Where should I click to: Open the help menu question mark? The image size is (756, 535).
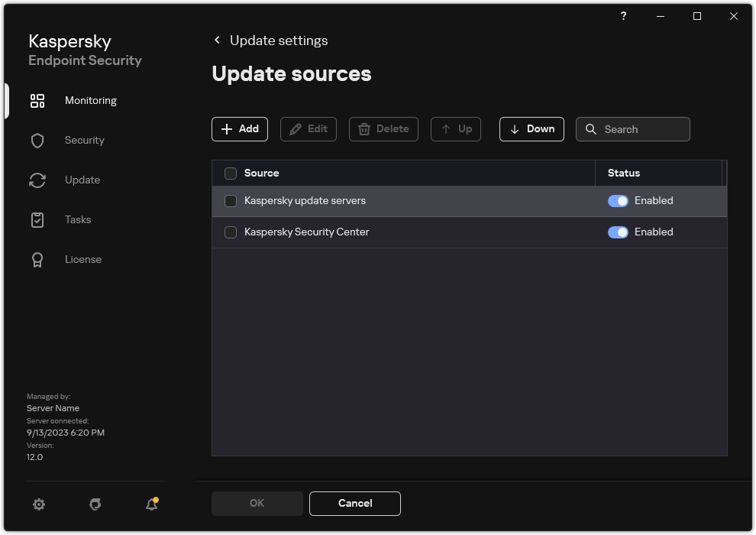(x=623, y=16)
